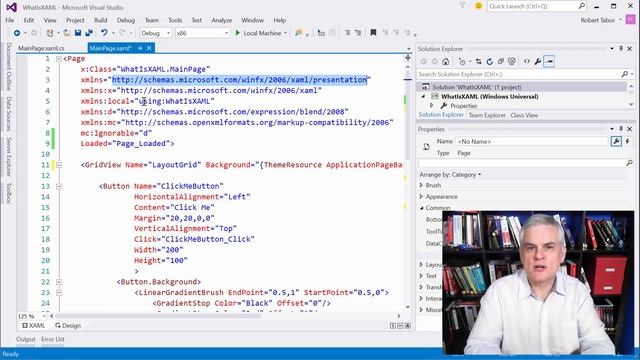The image size is (640, 360).
Task: Click the feedback smiley icon
Action: click(x=478, y=6)
